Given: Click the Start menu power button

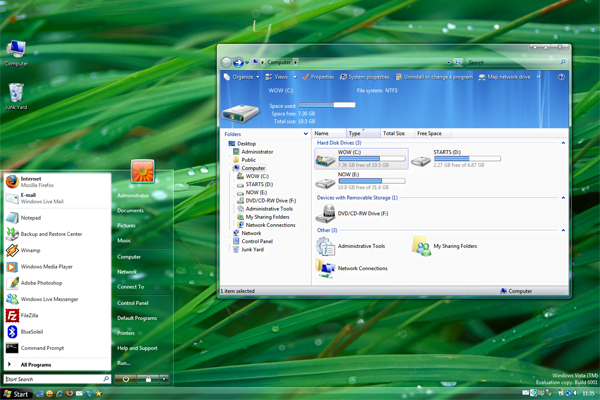Looking at the screenshot, I should click(x=125, y=379).
